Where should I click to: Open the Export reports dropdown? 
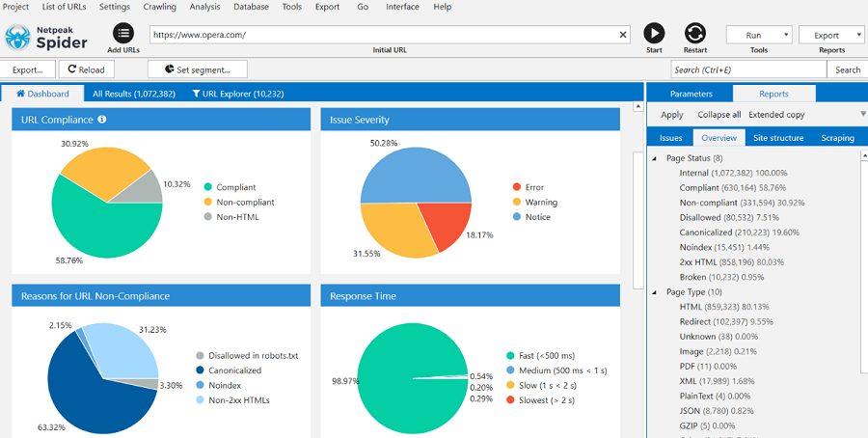(x=831, y=35)
